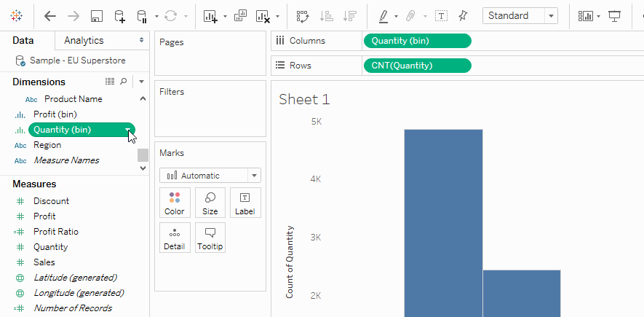Screen dimensions: 644x317
Task: Click the Save icon in toolbar
Action: (96, 16)
